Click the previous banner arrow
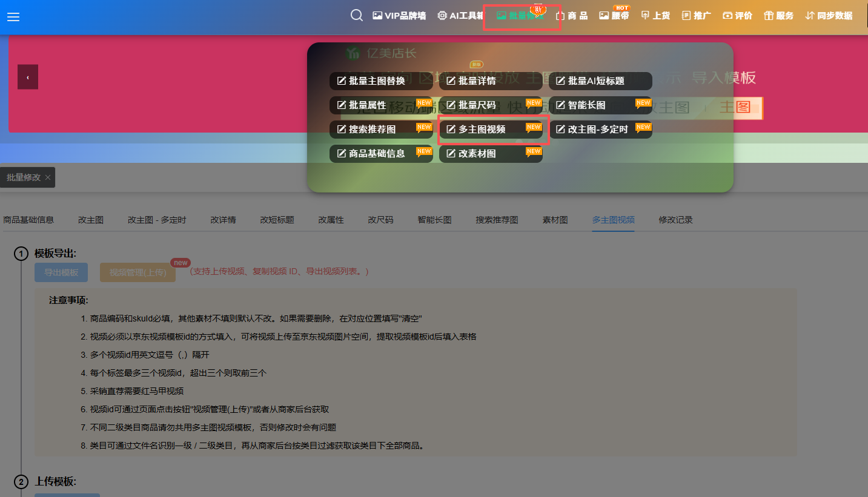 click(x=28, y=77)
